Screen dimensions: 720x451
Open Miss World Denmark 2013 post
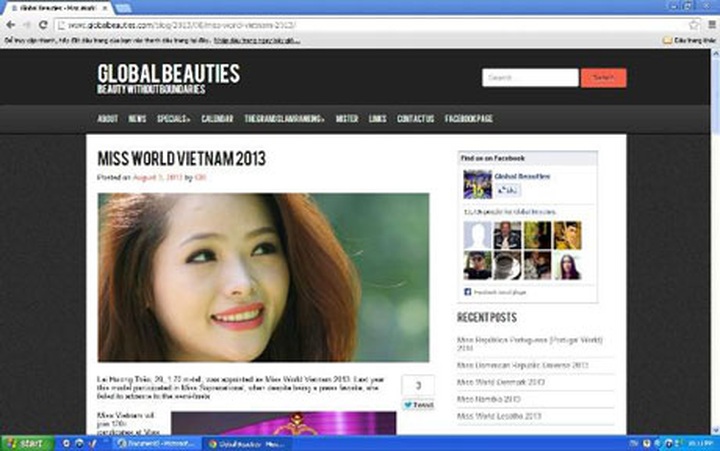(x=501, y=382)
